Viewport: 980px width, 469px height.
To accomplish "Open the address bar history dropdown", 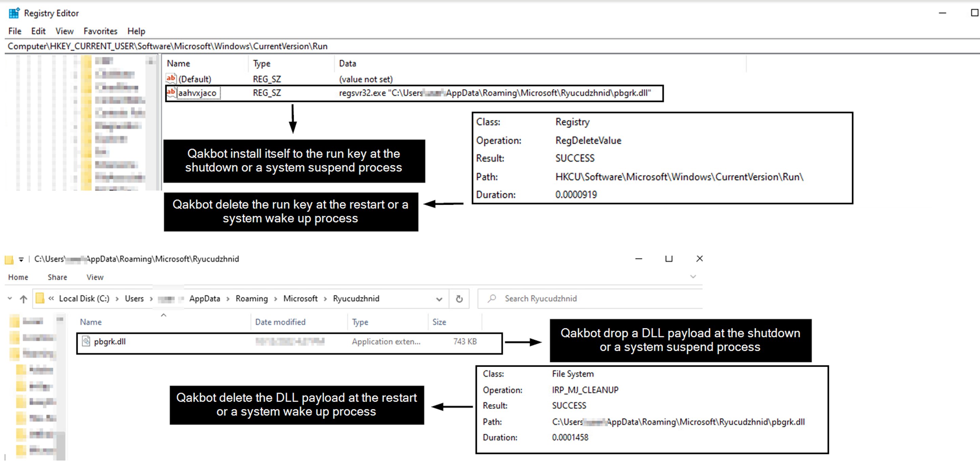I will (x=439, y=299).
